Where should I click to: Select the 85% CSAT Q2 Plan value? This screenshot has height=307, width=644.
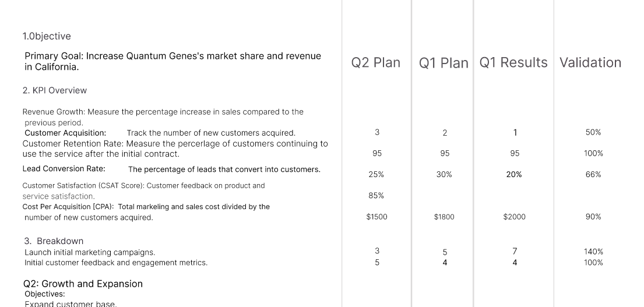click(376, 196)
